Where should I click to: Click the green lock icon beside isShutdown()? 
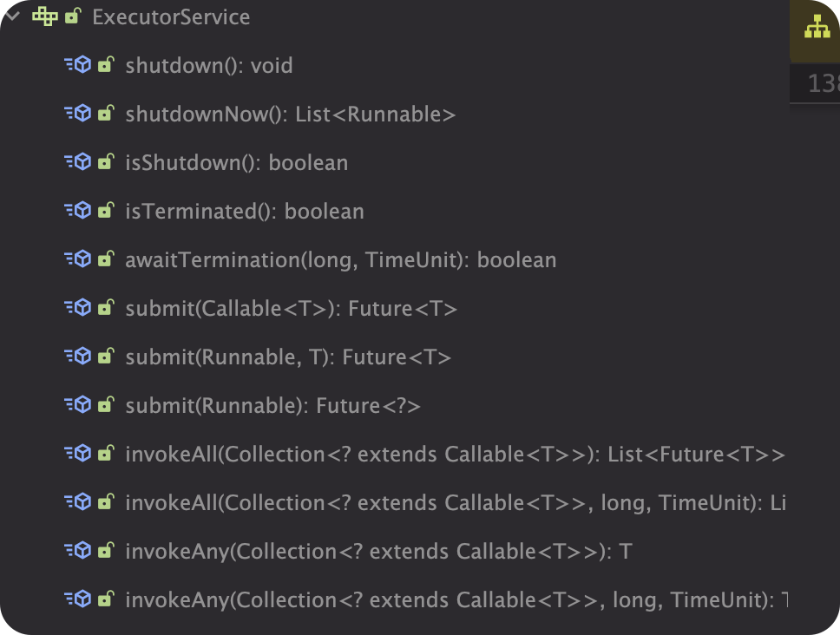pyautogui.click(x=106, y=162)
